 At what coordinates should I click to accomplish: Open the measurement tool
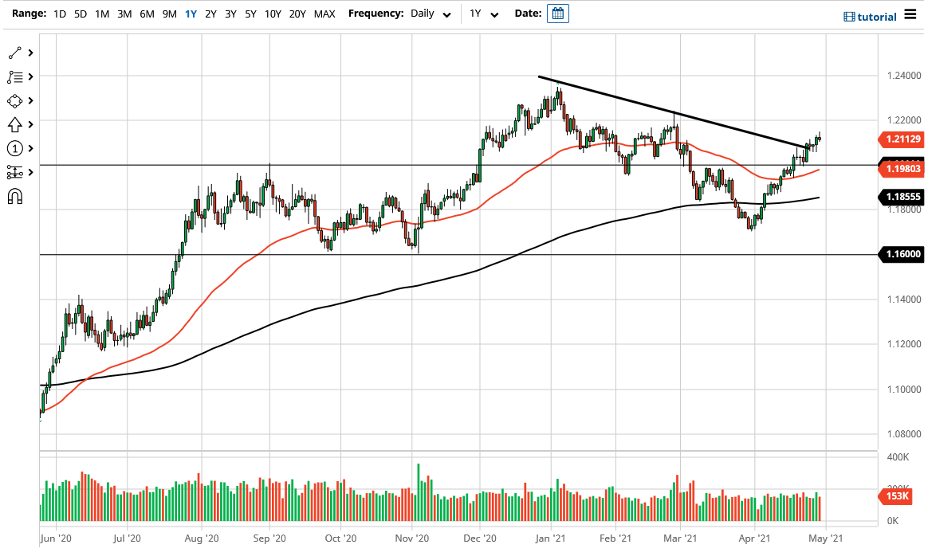14,172
